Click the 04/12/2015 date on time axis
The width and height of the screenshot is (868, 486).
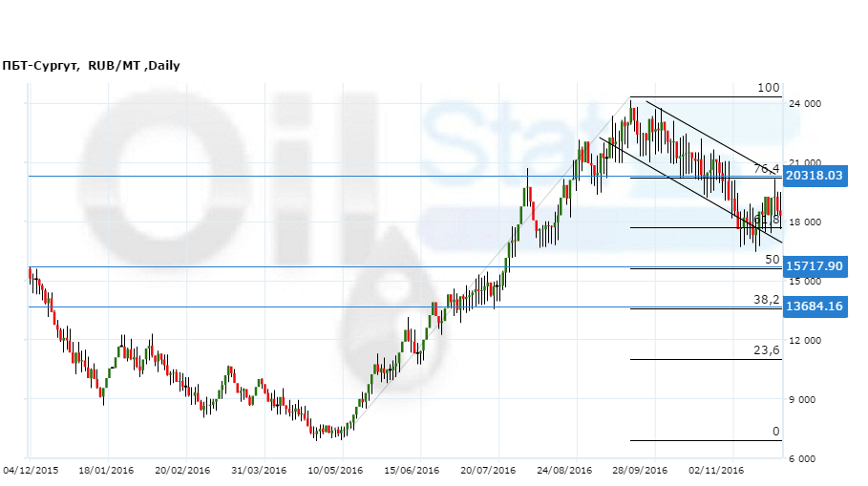31,471
